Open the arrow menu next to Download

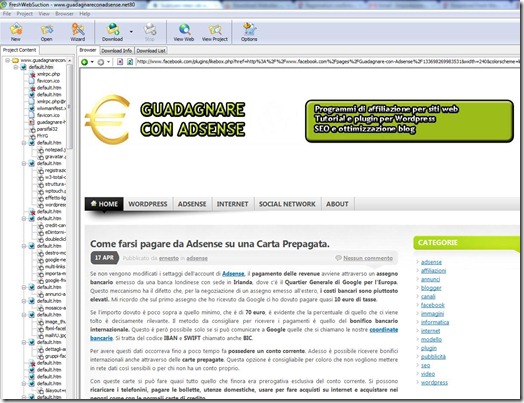coord(131,32)
